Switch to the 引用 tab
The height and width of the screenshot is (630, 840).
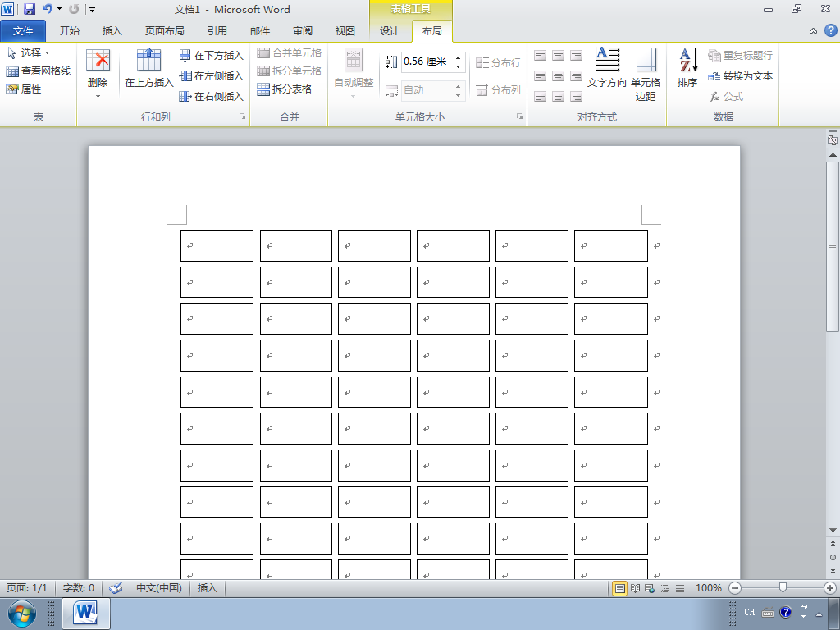(x=217, y=31)
